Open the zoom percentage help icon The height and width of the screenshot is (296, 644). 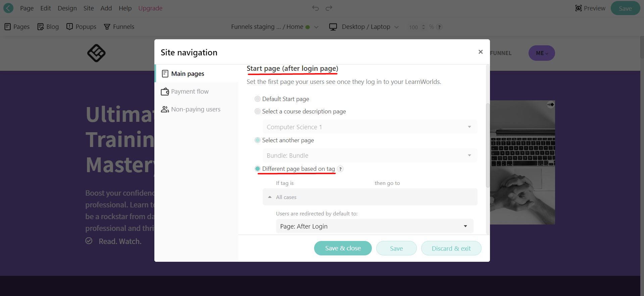[439, 27]
